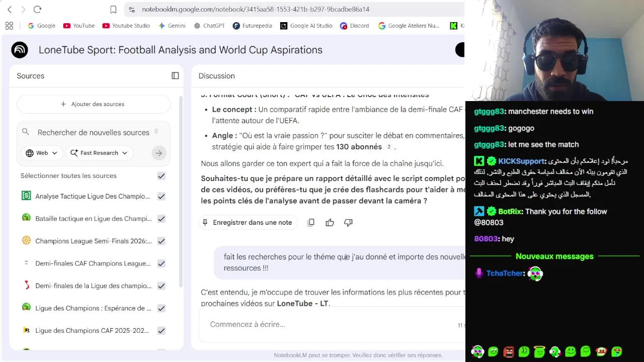The width and height of the screenshot is (644, 362).
Task: Click the TchaTcher emote in the chat
Action: 535,274
